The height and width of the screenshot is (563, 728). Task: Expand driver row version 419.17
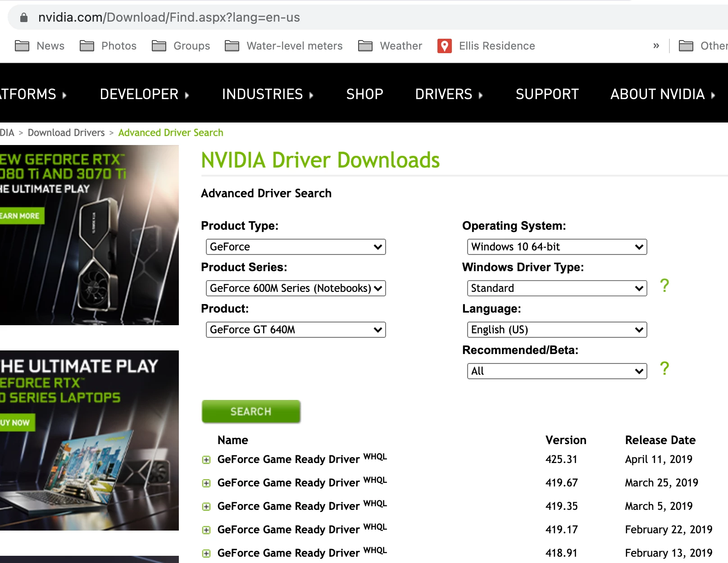coord(206,530)
